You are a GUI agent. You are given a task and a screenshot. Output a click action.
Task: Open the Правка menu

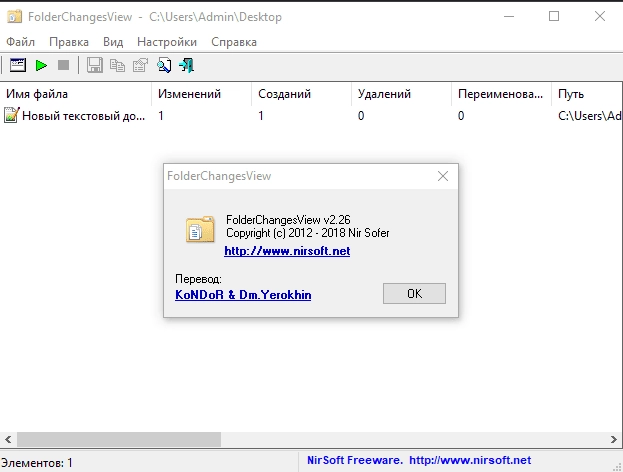[69, 42]
